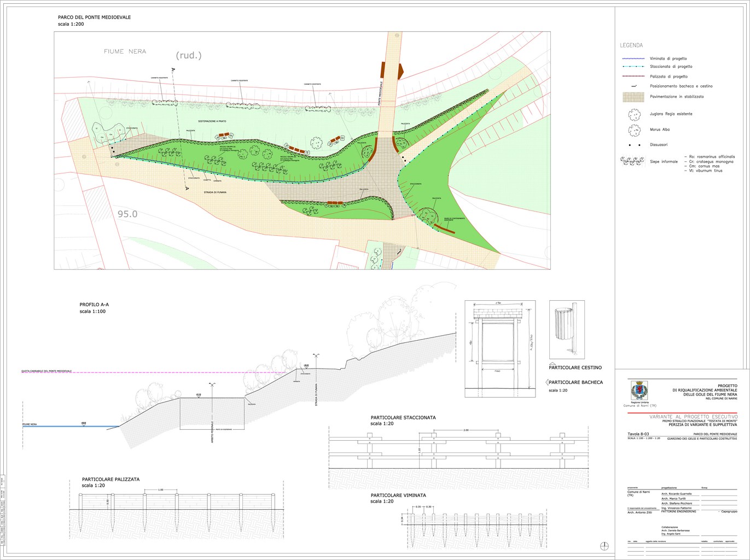Click the '(rud.)' annotation on the plan
The image size is (750, 560).
pyautogui.click(x=189, y=55)
